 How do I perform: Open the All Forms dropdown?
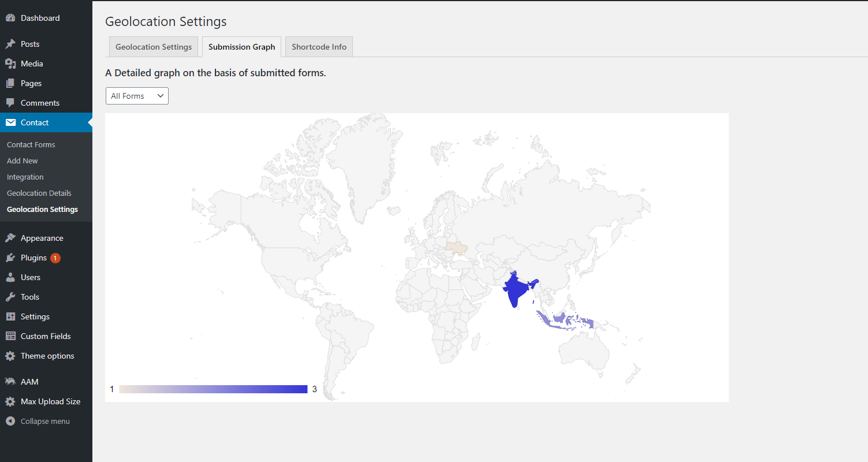[x=137, y=96]
